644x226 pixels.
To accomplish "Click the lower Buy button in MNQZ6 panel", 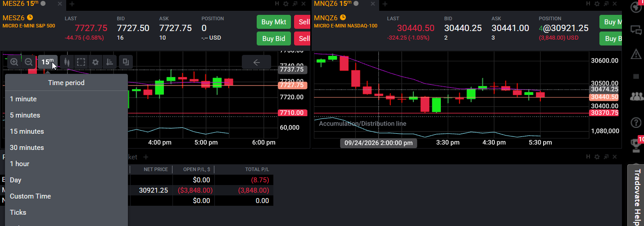I will [611, 38].
